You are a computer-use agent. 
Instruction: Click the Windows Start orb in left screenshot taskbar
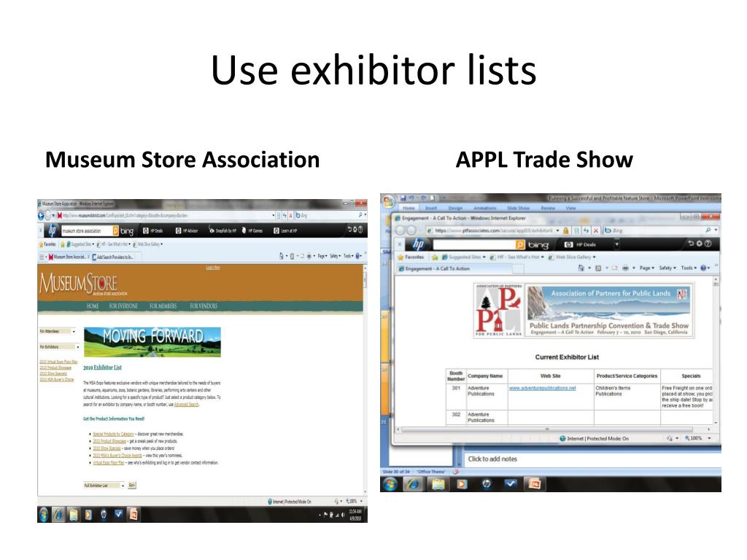[43, 515]
